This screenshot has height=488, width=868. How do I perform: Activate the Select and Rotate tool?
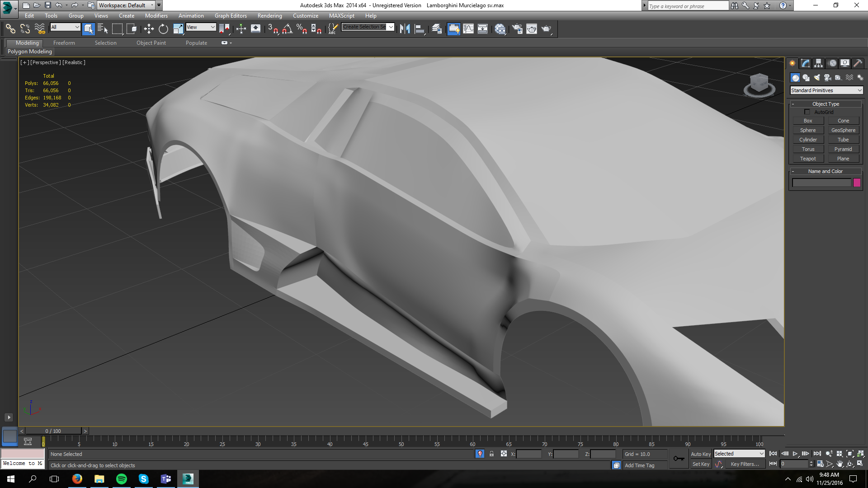pyautogui.click(x=163, y=28)
